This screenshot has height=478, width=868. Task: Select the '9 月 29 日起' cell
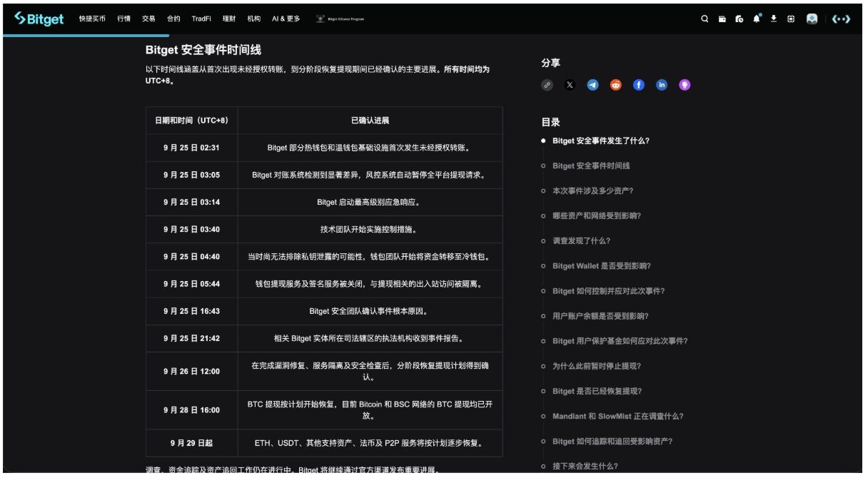(191, 442)
